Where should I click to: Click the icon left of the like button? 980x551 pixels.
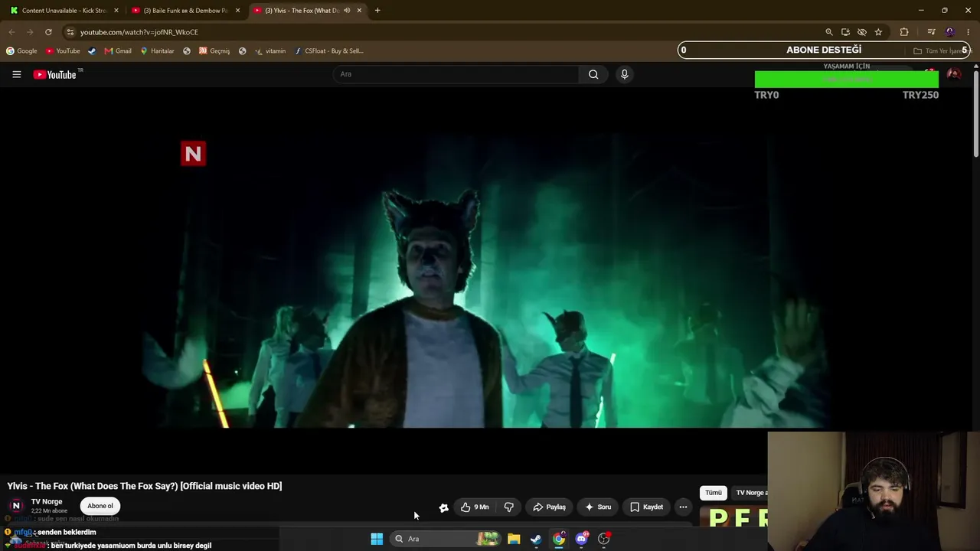point(443,507)
